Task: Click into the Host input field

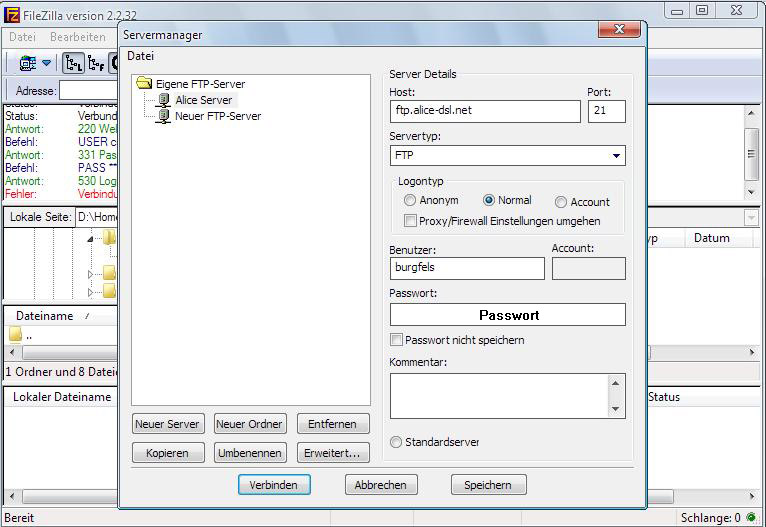Action: (484, 110)
